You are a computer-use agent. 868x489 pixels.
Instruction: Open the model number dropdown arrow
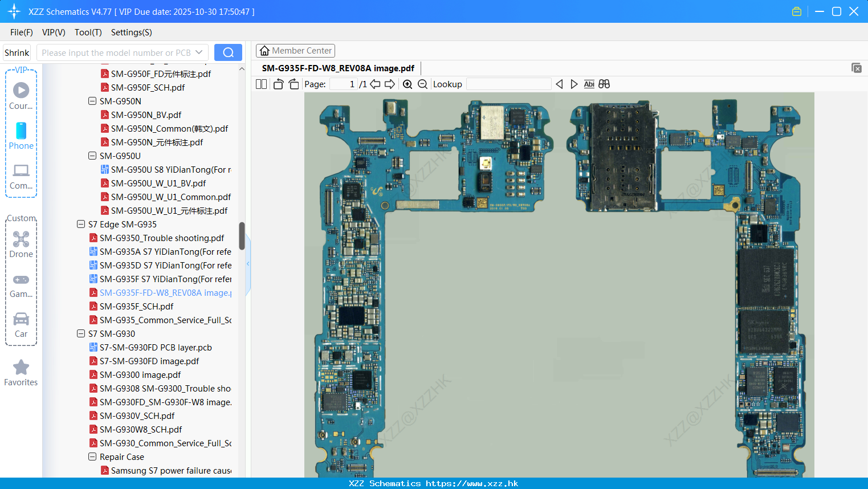199,52
